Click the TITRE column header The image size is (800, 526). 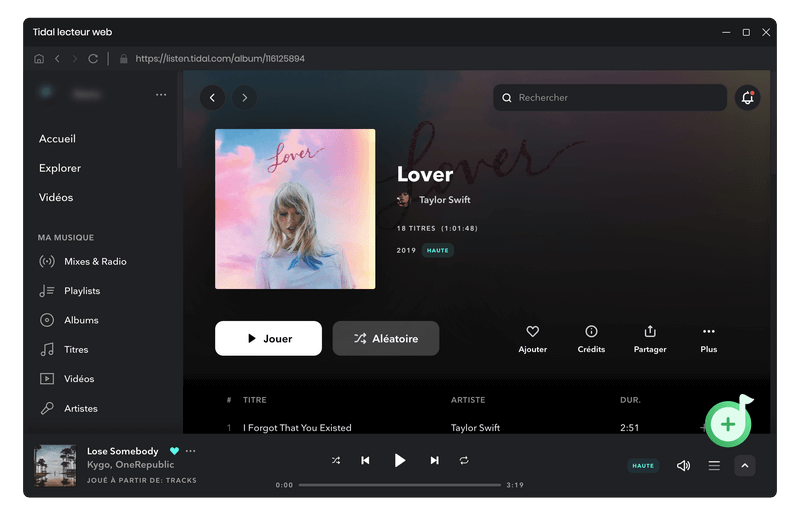pyautogui.click(x=255, y=400)
